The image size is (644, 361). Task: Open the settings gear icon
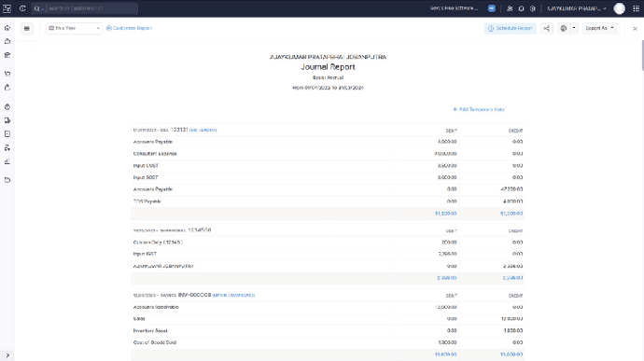point(533,8)
